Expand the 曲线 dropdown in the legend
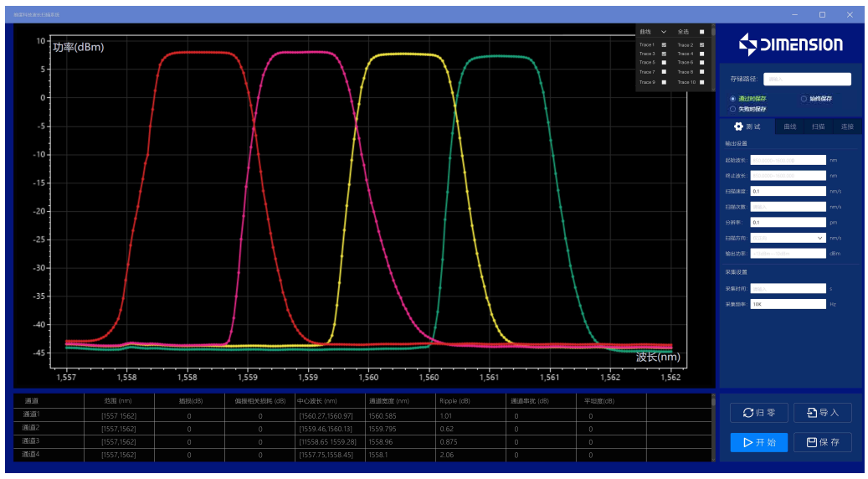868x479 pixels. (x=664, y=31)
